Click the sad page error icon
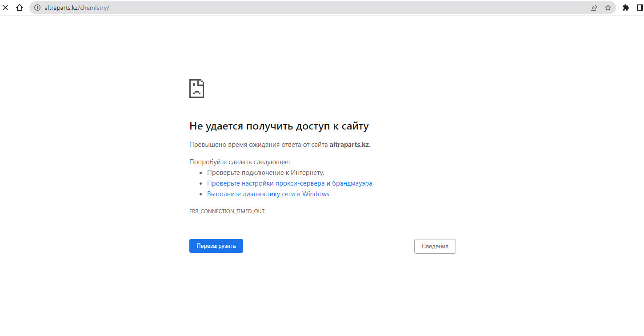Screen dimensions: 644x336 196,89
